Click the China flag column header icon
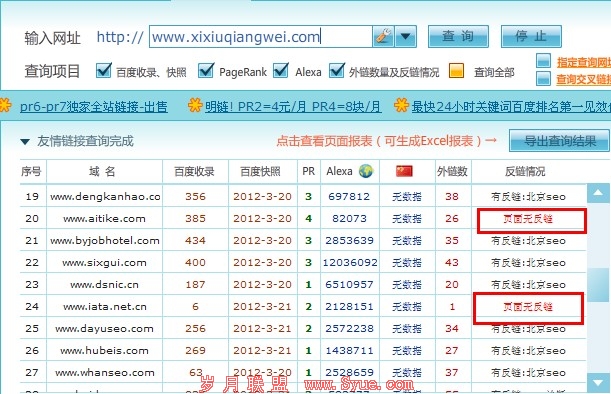This screenshot has height=394, width=611. pos(404,171)
